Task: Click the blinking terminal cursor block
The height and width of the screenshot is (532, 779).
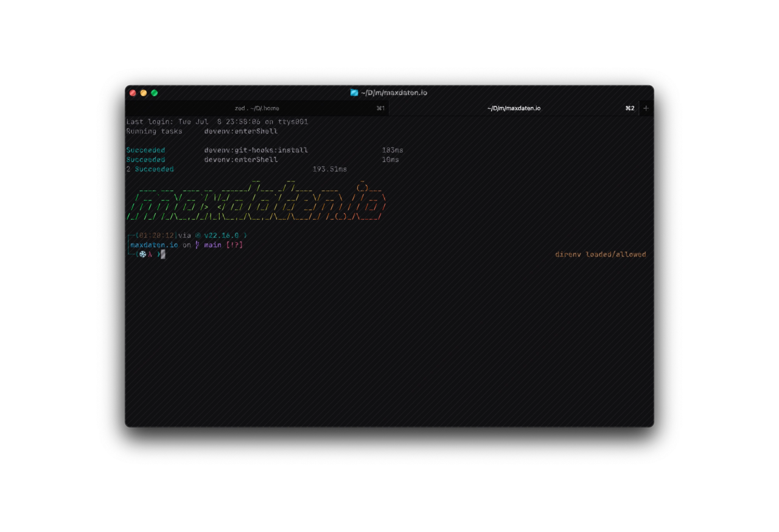Action: (162, 254)
